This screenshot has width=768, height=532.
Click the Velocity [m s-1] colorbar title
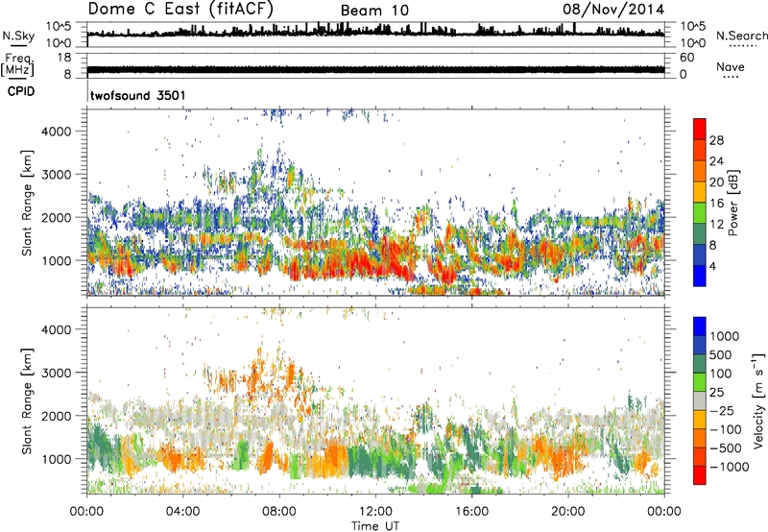[x=758, y=400]
